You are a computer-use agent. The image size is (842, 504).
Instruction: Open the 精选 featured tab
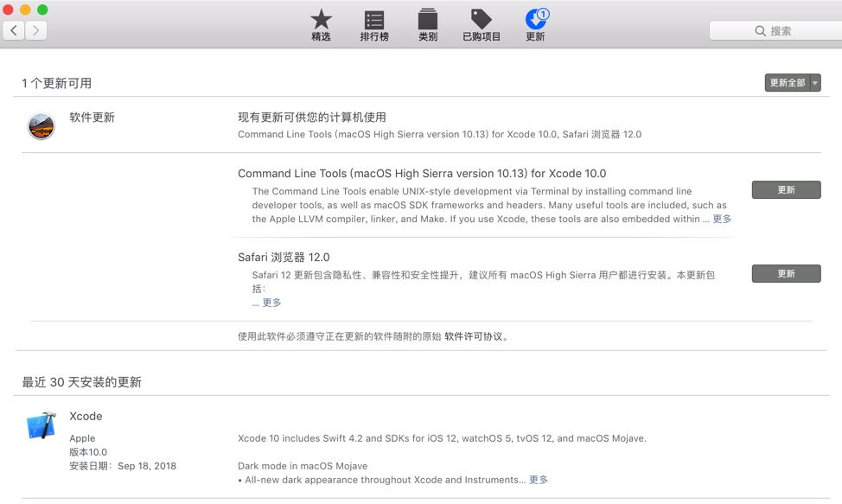tap(321, 25)
